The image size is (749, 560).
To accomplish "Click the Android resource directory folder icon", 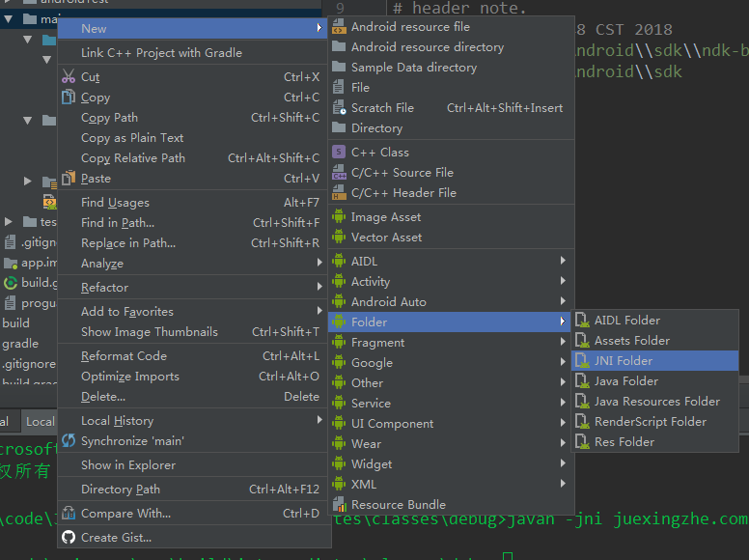I will (339, 46).
